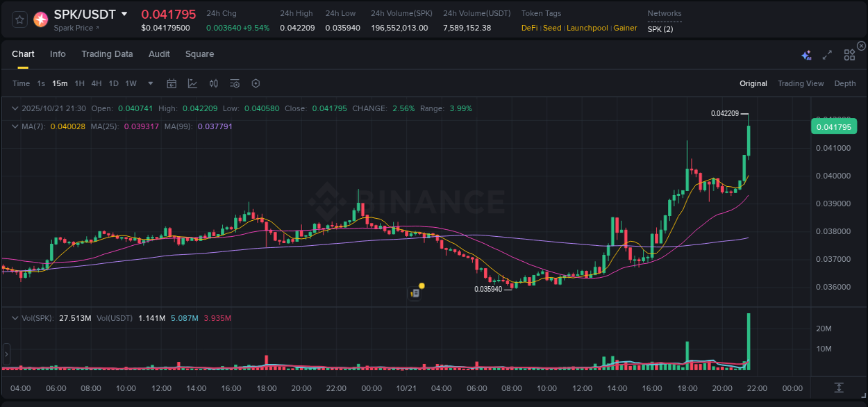Expand the chart to fullscreen
The height and width of the screenshot is (407, 868).
coord(826,54)
